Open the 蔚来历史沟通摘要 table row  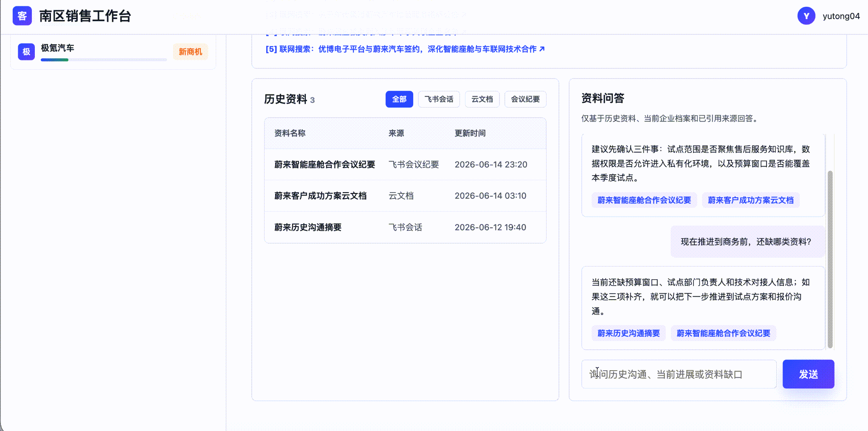tap(405, 227)
